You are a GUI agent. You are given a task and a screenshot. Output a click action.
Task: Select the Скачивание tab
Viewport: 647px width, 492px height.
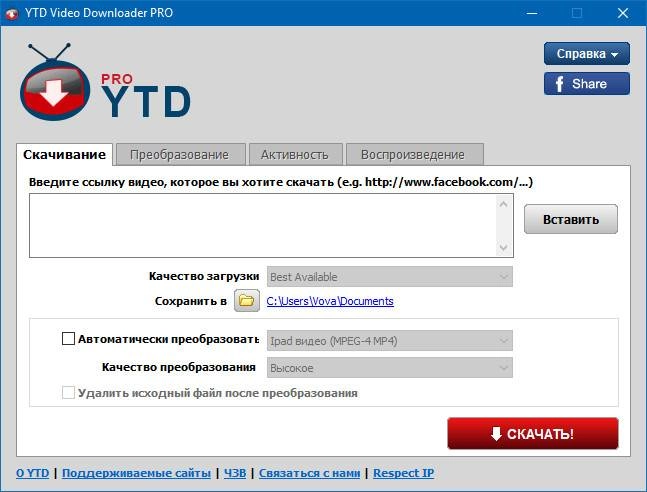pos(64,155)
